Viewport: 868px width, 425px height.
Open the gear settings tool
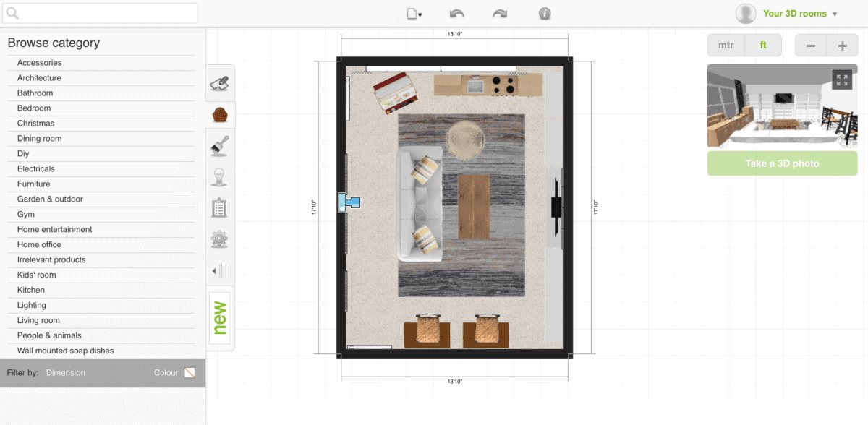[x=219, y=239]
